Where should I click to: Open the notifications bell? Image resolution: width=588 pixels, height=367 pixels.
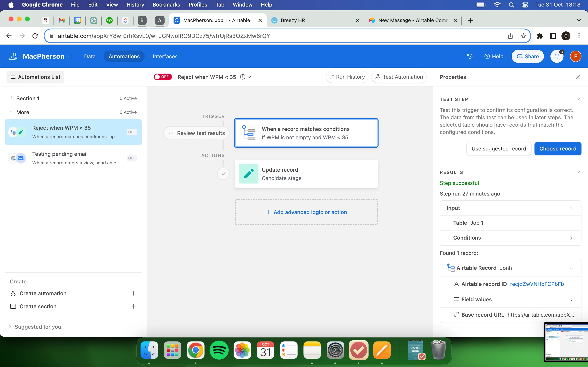coord(557,56)
